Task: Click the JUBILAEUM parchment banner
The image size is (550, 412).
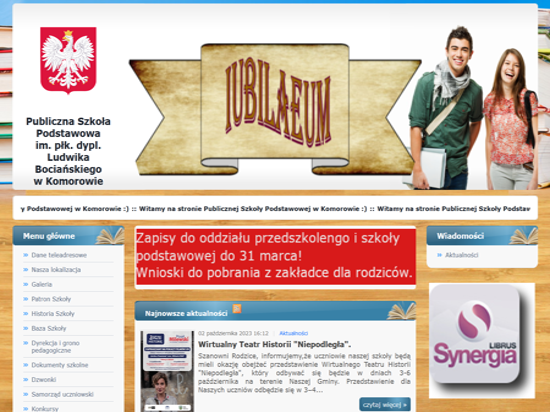Action: pos(275,109)
